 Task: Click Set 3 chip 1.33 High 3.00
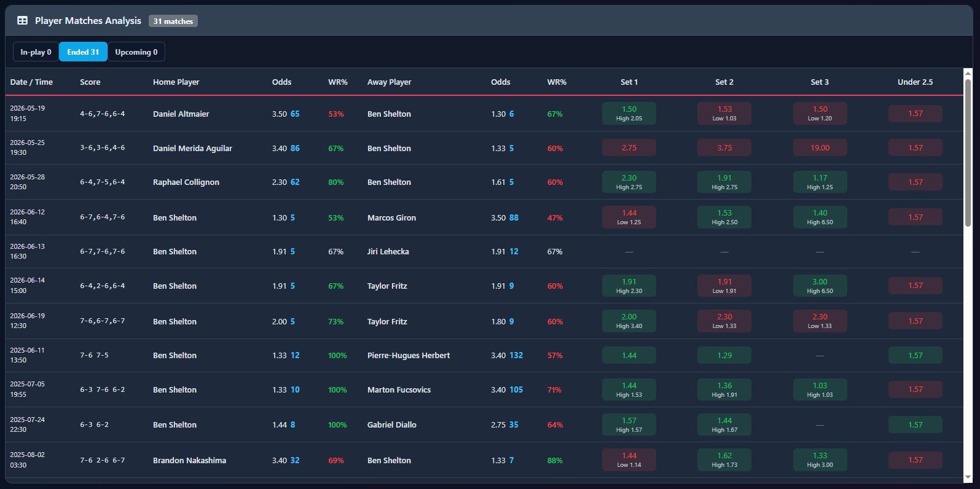click(820, 460)
